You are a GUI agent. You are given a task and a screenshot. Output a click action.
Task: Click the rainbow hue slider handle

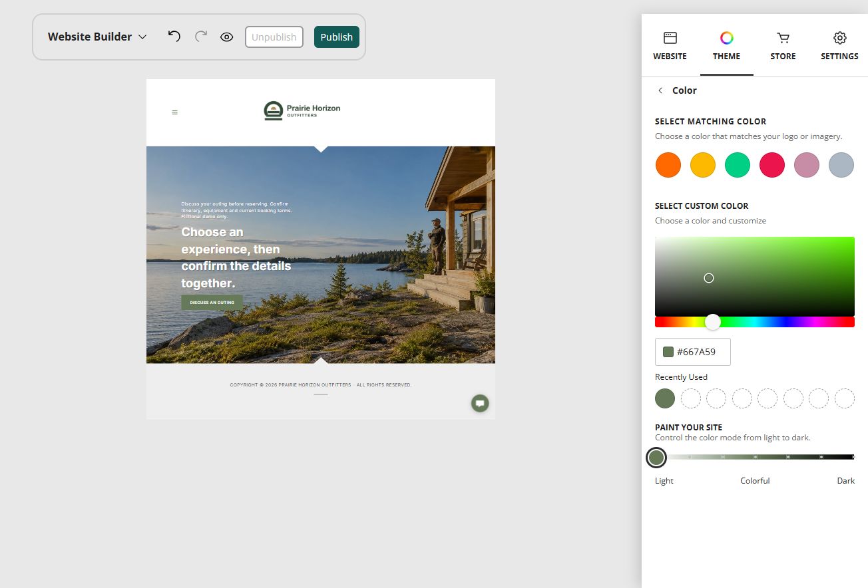713,322
